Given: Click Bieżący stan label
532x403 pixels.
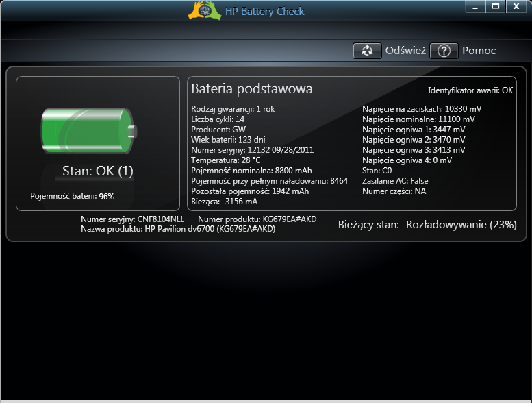Looking at the screenshot, I should coord(368,225).
